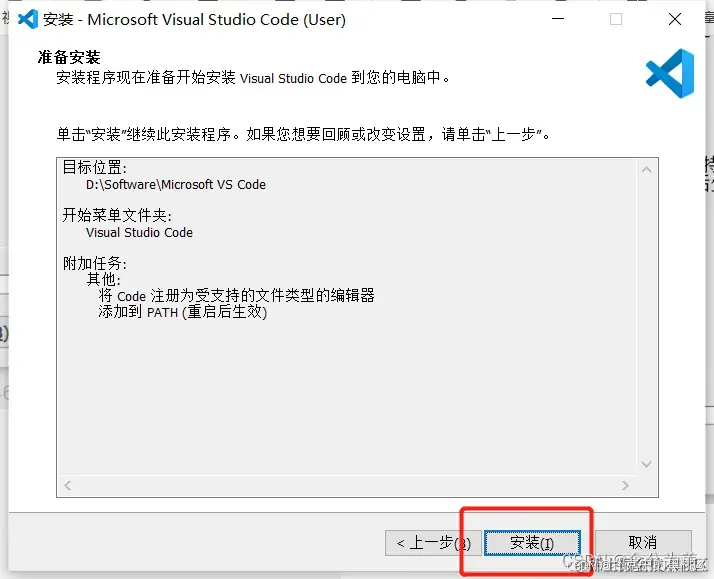Image resolution: width=714 pixels, height=579 pixels.
Task: Minimize the installer window
Action: 558,19
